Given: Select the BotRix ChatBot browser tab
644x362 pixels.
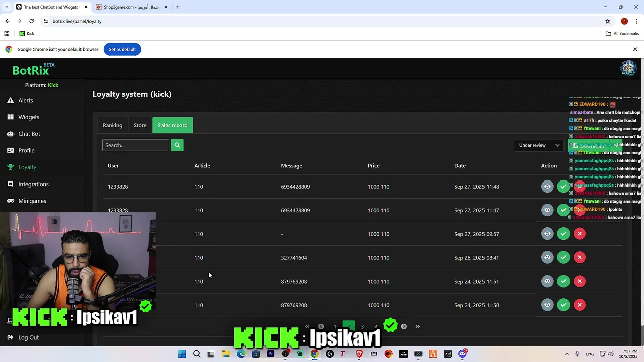Looking at the screenshot, I should click(x=50, y=7).
